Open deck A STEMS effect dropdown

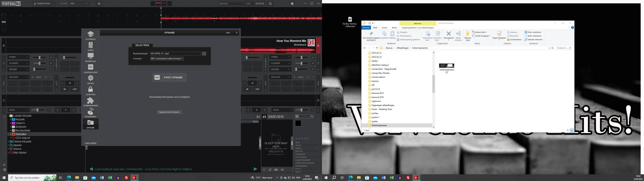pyautogui.click(x=18, y=57)
